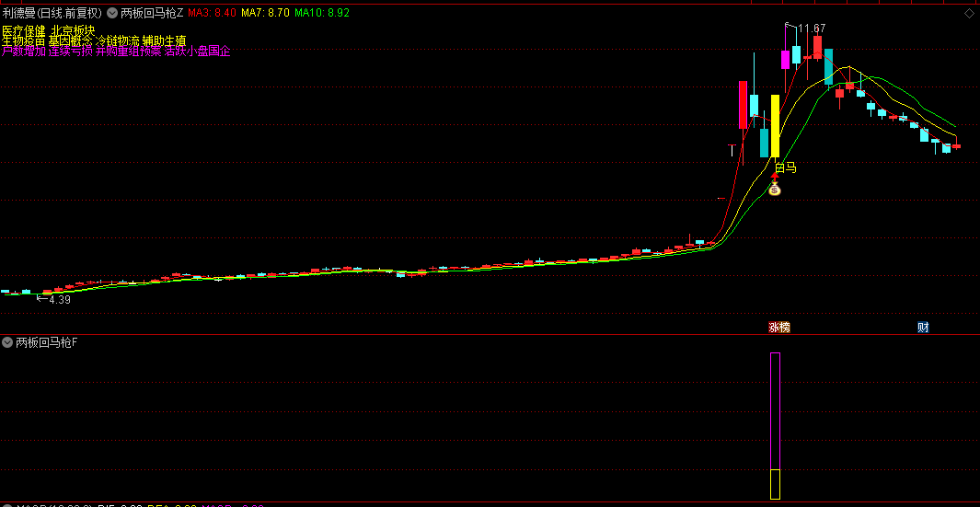
Task: Open the 辅助生殖 concept tag
Action: [x=164, y=41]
